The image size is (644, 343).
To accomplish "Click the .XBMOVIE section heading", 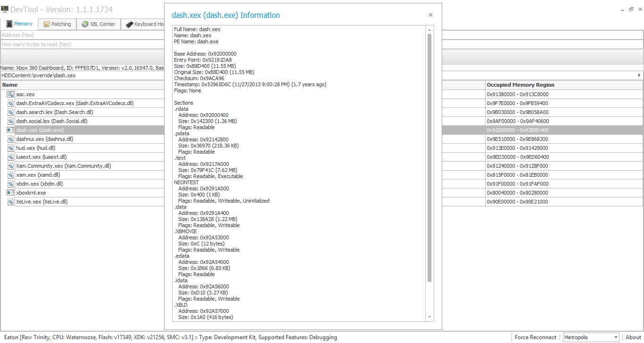I will pos(185,231).
